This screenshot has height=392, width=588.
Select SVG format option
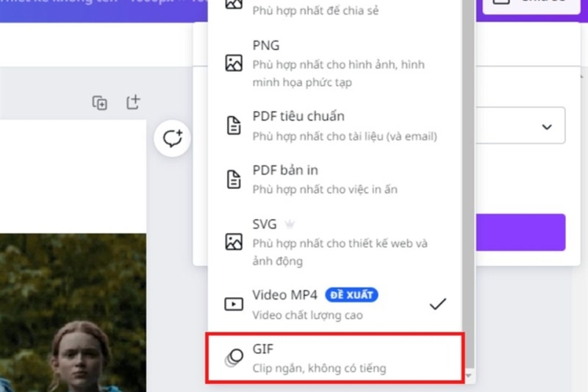coord(335,242)
